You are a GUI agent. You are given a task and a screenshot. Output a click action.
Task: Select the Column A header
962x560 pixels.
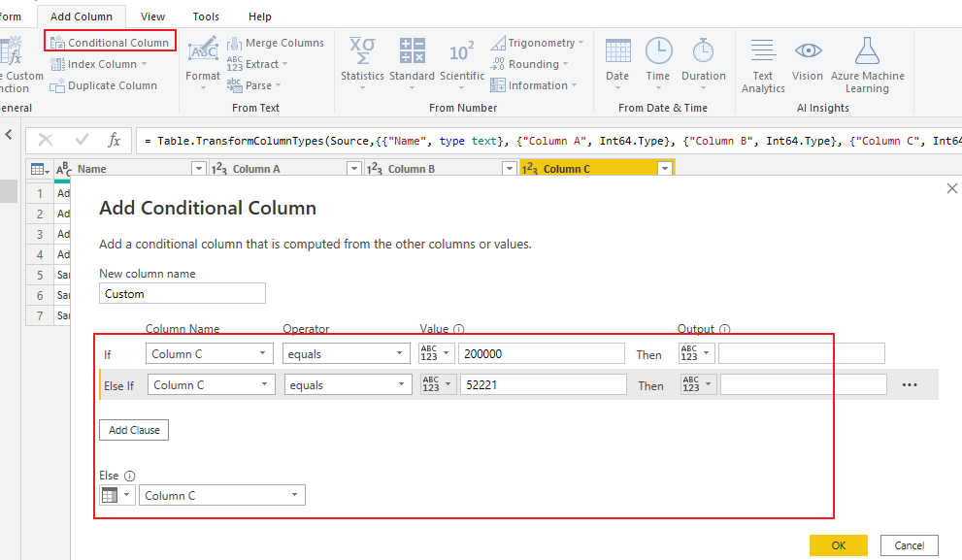284,169
